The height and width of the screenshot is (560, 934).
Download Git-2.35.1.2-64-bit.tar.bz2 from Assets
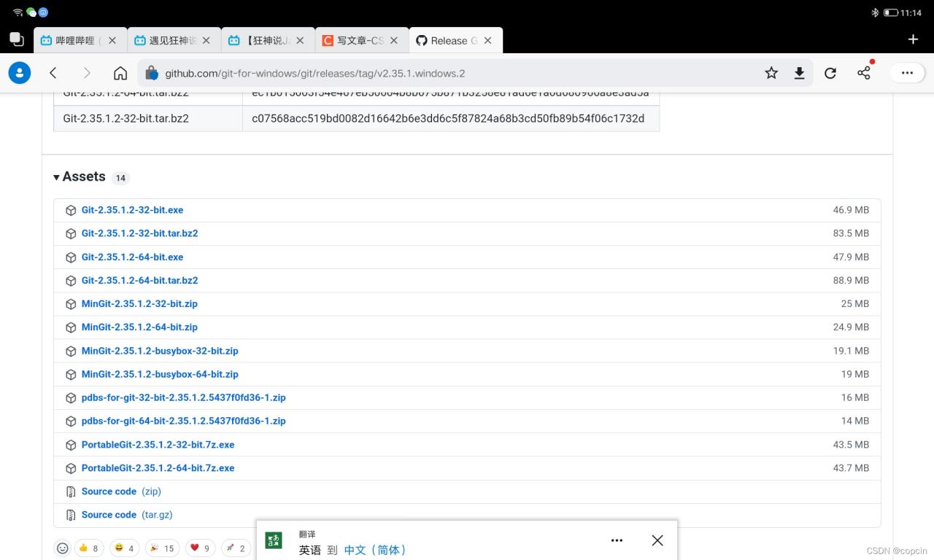coord(139,280)
